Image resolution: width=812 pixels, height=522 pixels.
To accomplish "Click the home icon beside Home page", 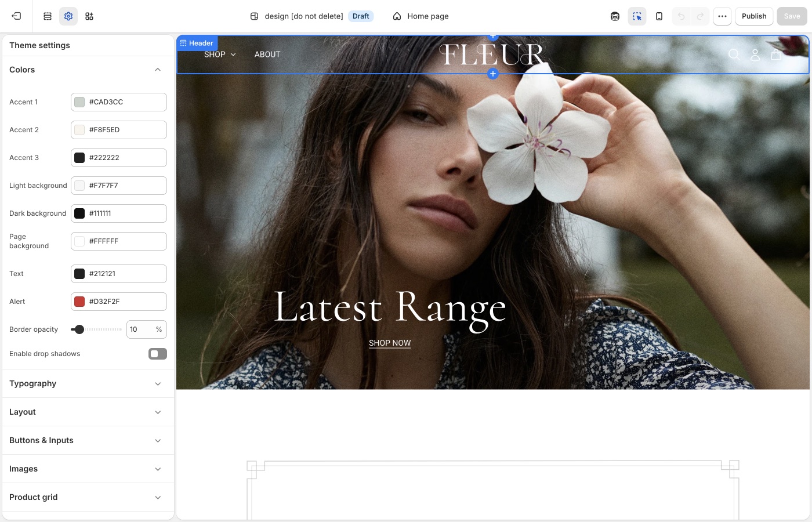I will (397, 16).
